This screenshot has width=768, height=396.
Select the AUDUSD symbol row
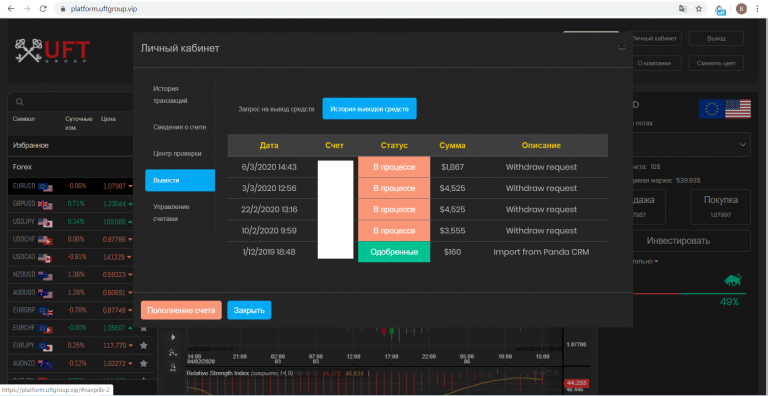71,293
